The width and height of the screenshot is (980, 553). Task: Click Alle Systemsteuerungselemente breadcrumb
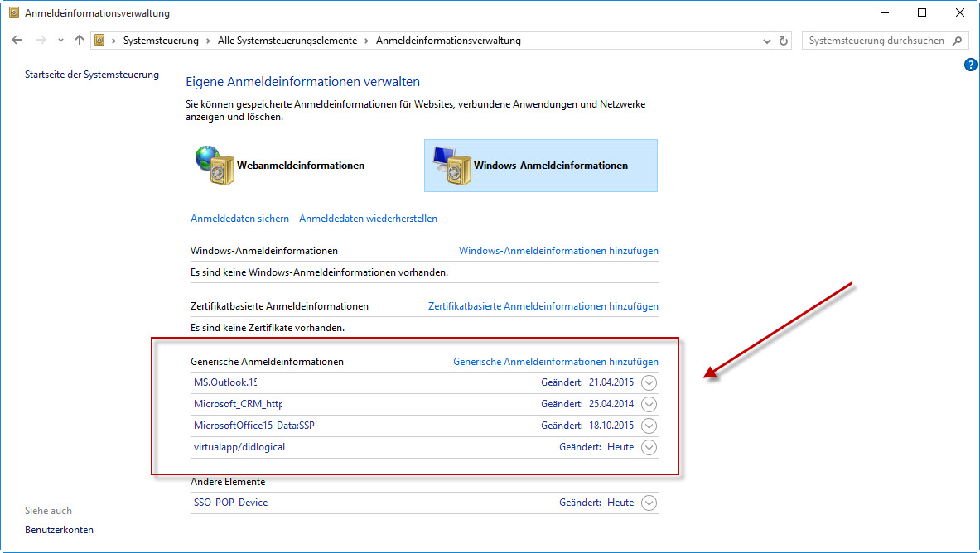[x=287, y=41]
